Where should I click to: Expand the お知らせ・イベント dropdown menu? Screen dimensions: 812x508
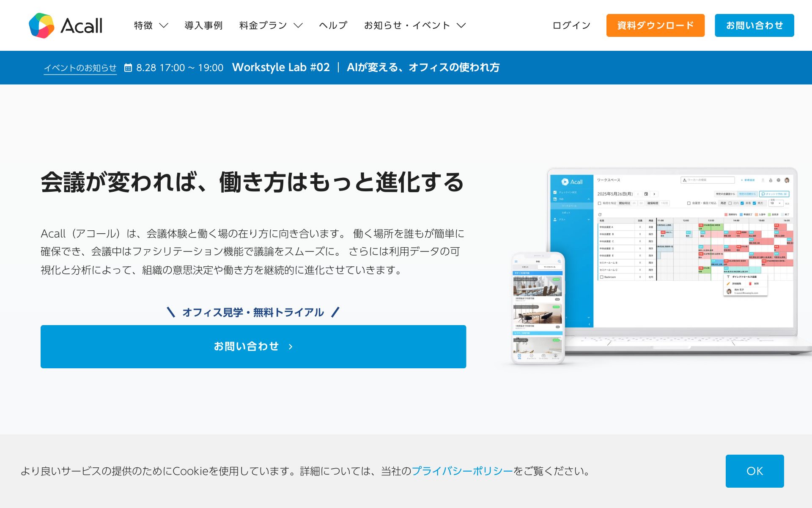click(x=415, y=25)
